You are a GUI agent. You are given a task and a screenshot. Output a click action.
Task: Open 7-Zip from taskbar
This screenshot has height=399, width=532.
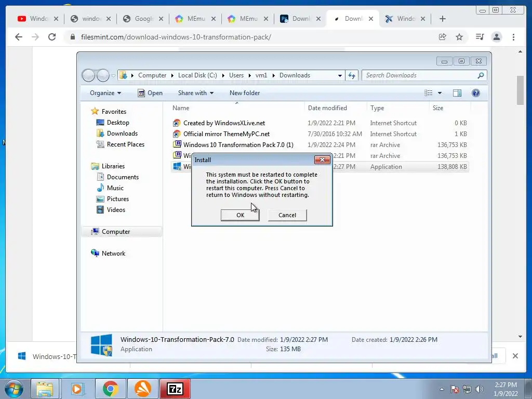175,389
